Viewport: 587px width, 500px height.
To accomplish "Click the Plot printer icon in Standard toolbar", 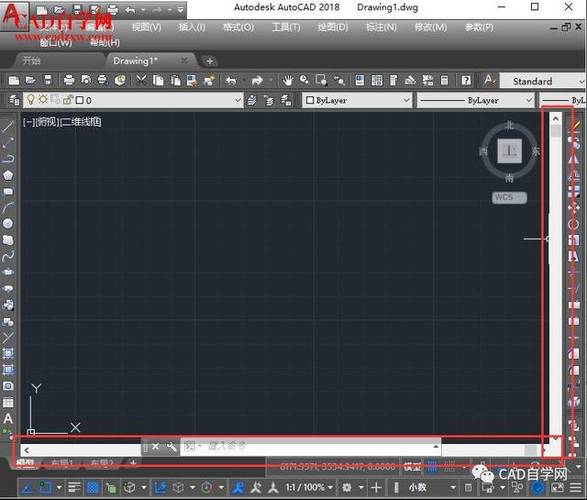I will click(x=69, y=80).
